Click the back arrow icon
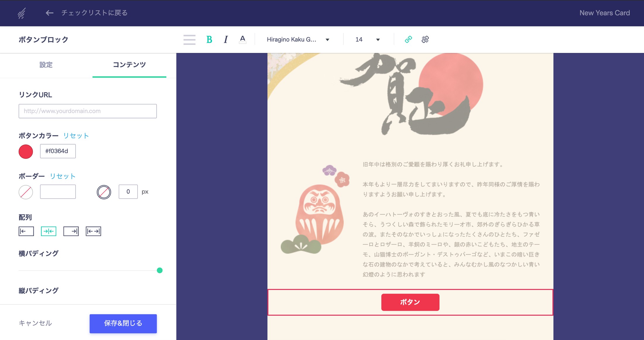Screen dimensions: 644x340 pyautogui.click(x=49, y=13)
